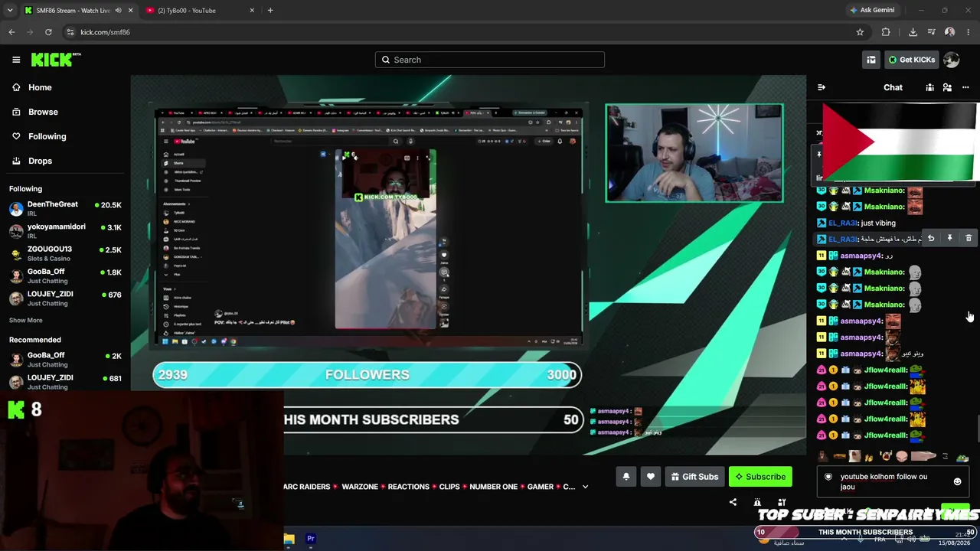Navigate to Browse in sidebar
This screenshot has width=980, height=551.
click(x=35, y=112)
